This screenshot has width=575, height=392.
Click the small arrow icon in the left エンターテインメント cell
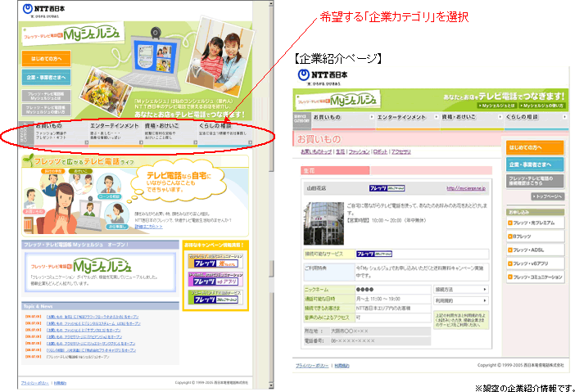pos(141,142)
